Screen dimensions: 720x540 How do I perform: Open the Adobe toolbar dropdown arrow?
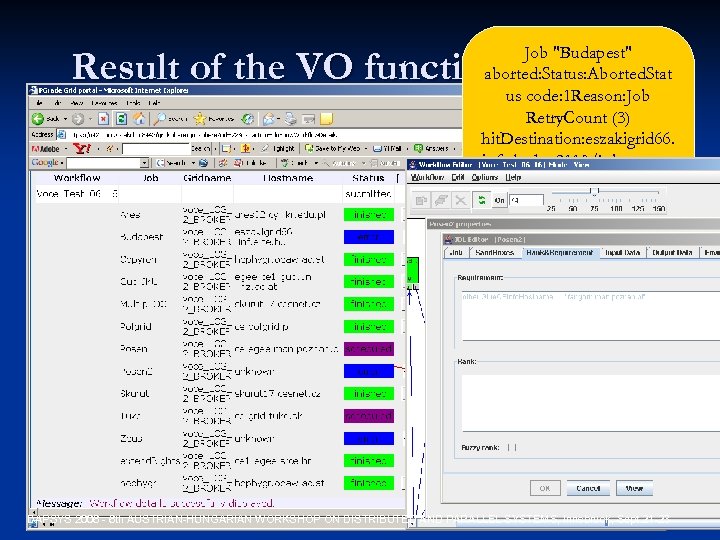(66, 149)
